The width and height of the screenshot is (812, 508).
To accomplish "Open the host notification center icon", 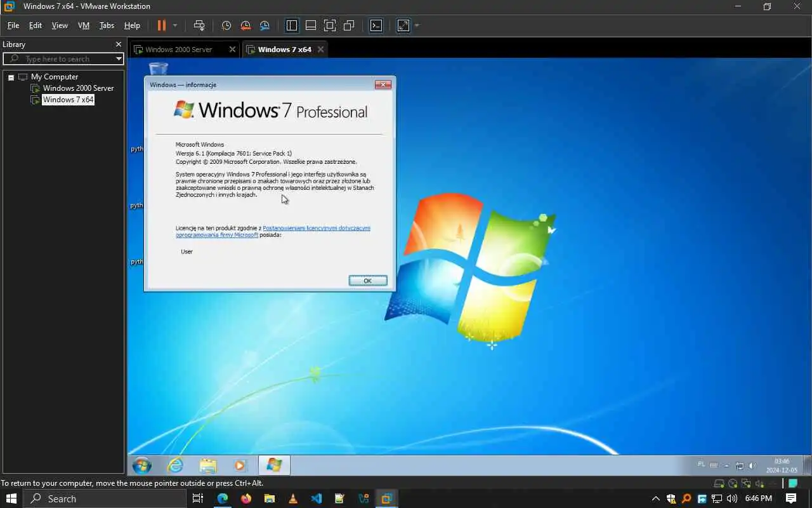I will (791, 498).
